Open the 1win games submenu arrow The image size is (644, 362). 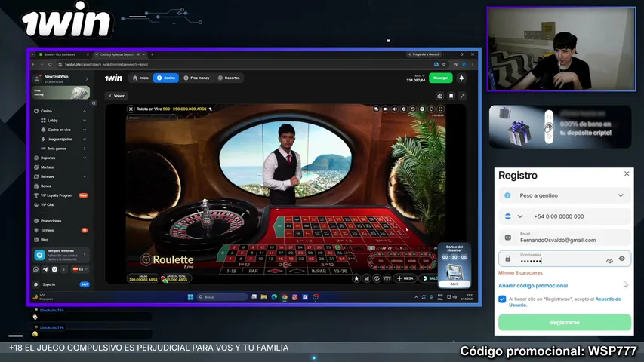click(x=85, y=149)
